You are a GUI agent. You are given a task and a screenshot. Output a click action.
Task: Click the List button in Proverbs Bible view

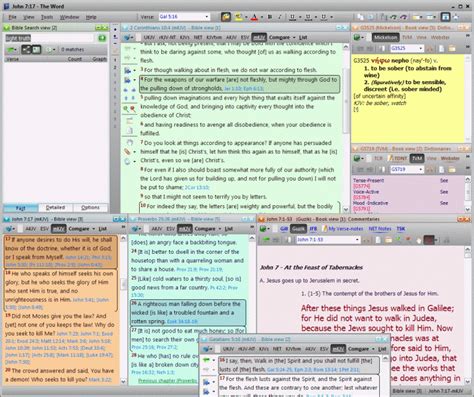coord(229,229)
